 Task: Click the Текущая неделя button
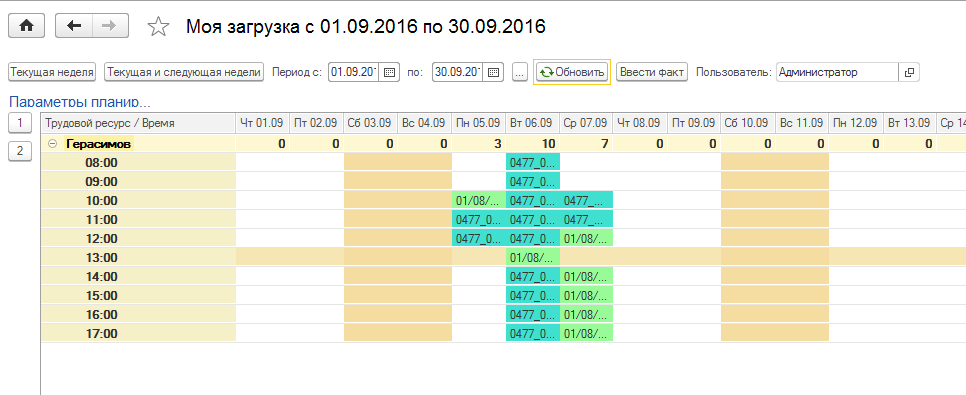tap(52, 72)
